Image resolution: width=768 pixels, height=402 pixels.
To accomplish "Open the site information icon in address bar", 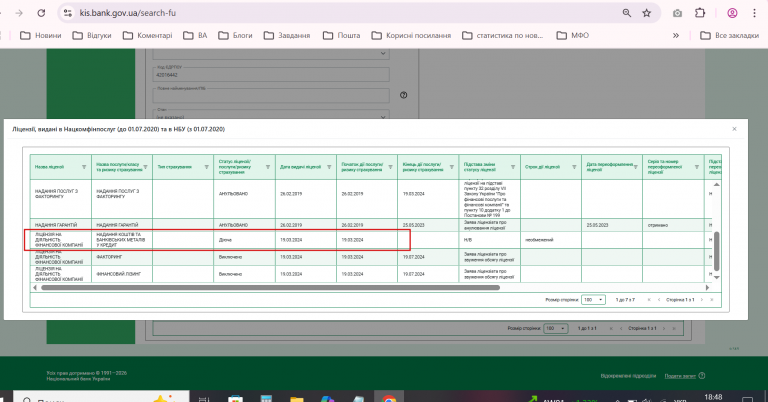I will 68,13.
